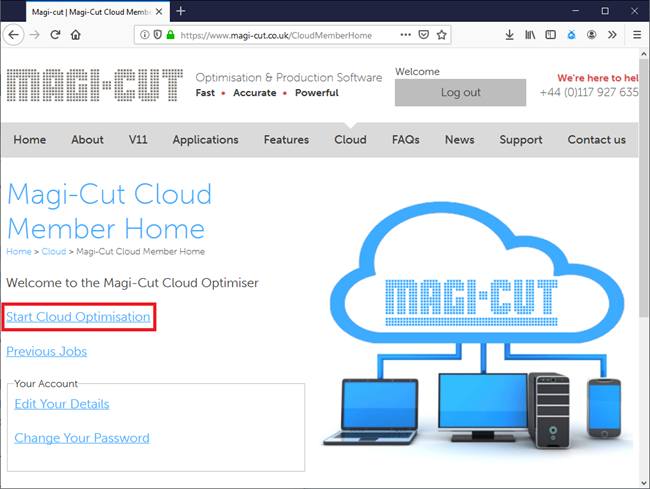Click the browser Back arrow button

[14, 34]
